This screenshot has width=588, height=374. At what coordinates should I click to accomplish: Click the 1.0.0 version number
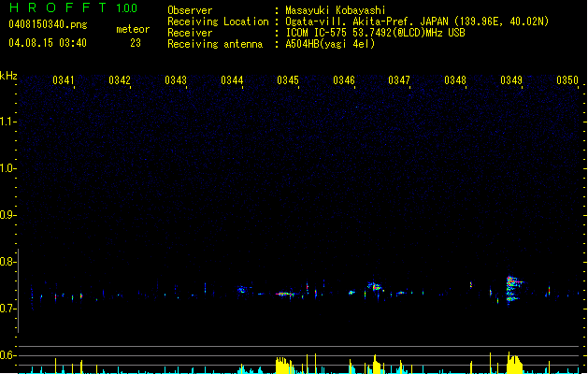tap(127, 8)
